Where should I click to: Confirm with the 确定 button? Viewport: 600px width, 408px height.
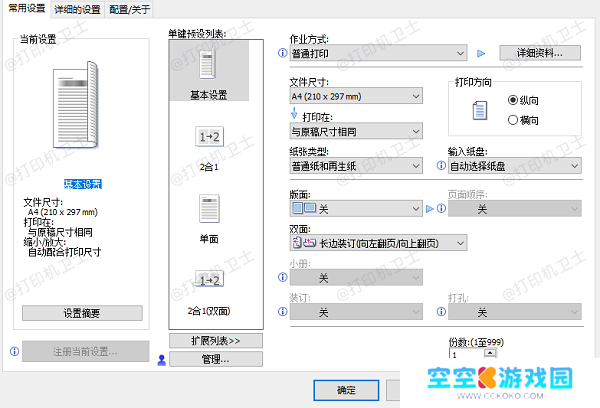coord(346,390)
